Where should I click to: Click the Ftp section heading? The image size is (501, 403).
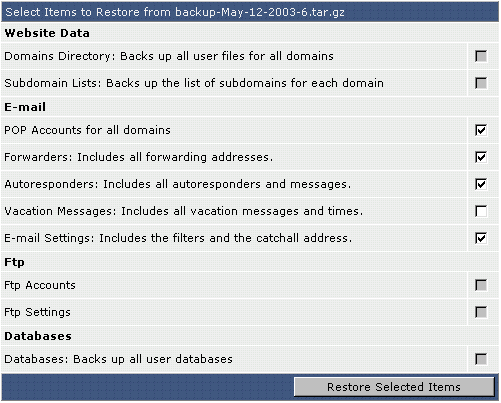tap(14, 262)
